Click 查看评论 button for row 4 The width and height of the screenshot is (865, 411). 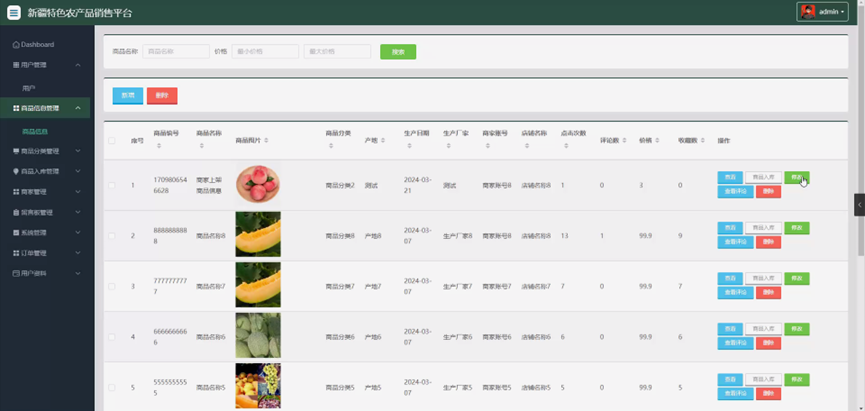click(735, 343)
